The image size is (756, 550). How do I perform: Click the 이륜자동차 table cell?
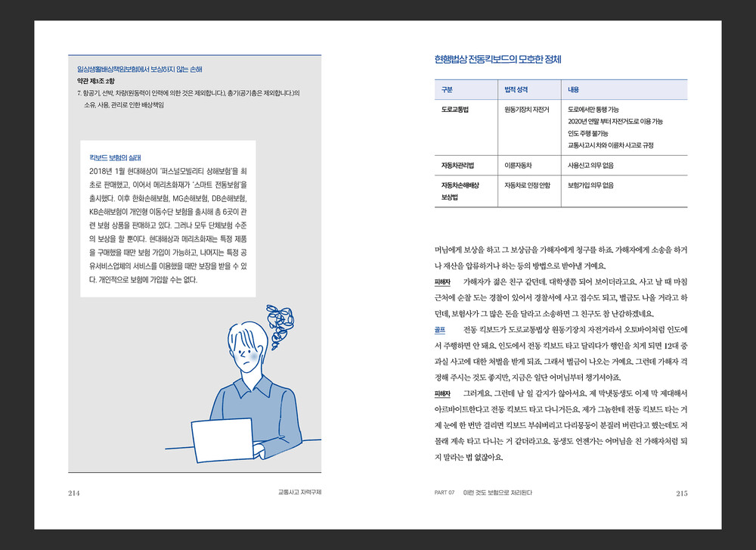pyautogui.click(x=519, y=165)
